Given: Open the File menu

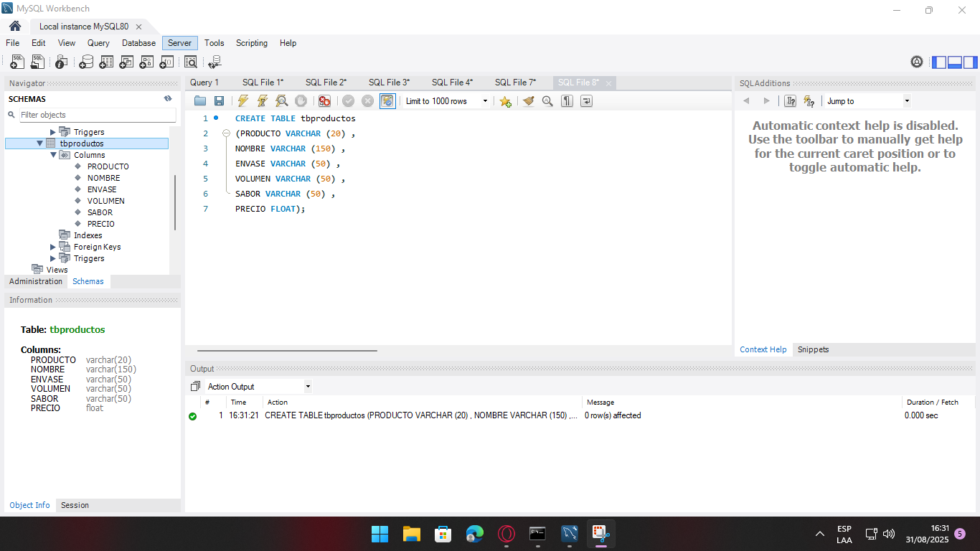Looking at the screenshot, I should point(13,43).
